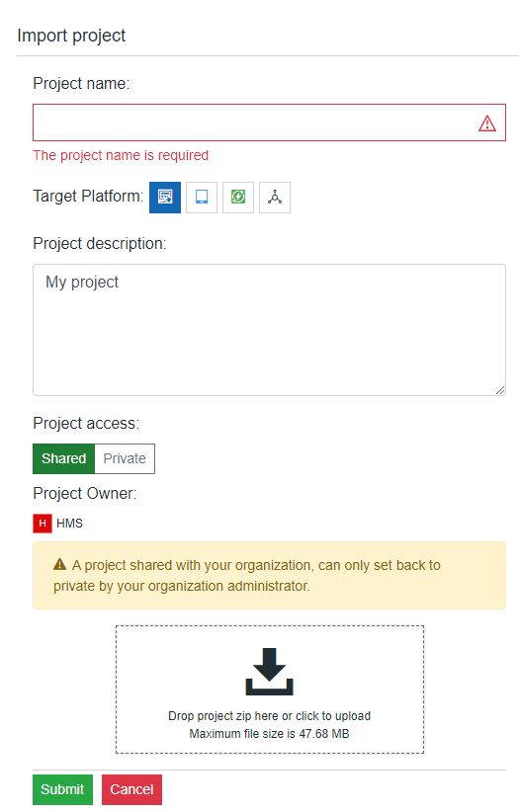519x812 pixels.
Task: Click the Import project heading
Action: tap(71, 36)
